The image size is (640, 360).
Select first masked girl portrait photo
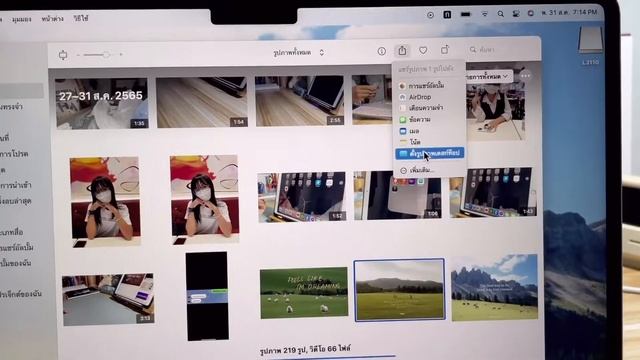[105, 202]
